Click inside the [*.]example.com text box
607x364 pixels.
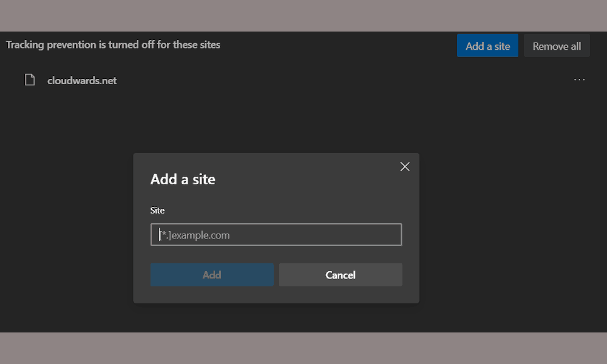276,235
